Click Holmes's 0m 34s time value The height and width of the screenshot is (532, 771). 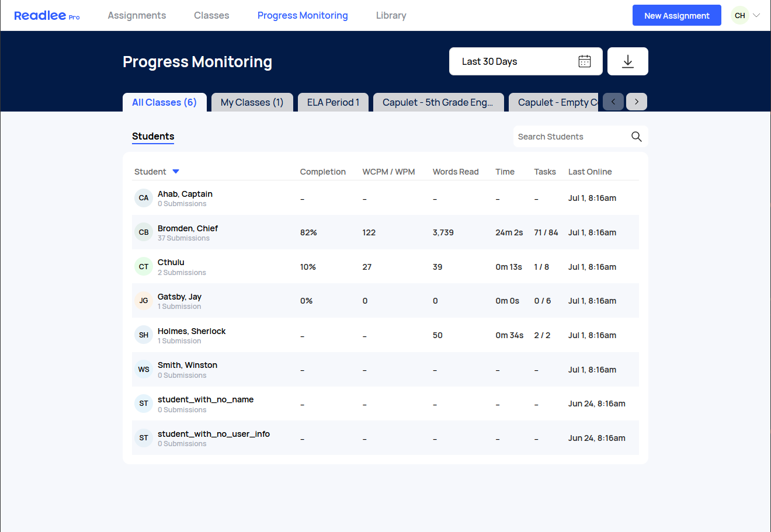click(x=509, y=335)
